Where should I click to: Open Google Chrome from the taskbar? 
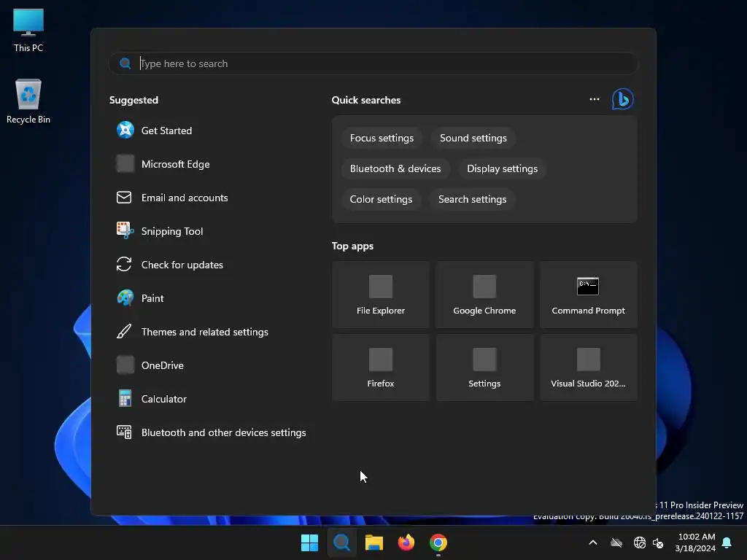(x=438, y=542)
